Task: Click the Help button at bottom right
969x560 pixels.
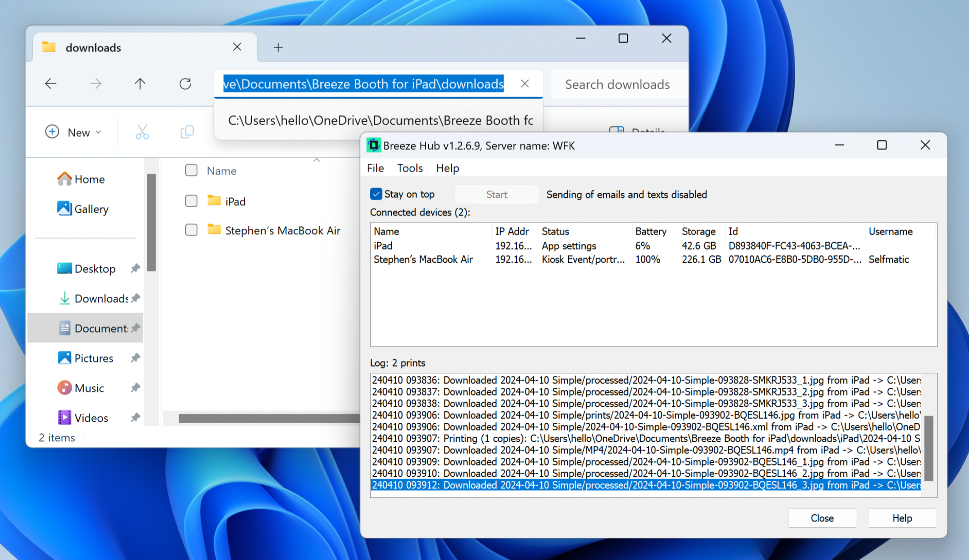Action: click(x=902, y=518)
